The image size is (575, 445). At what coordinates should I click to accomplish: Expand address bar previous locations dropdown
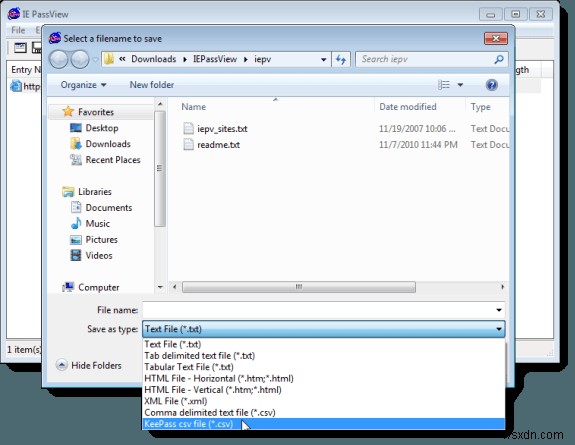pyautogui.click(x=323, y=59)
